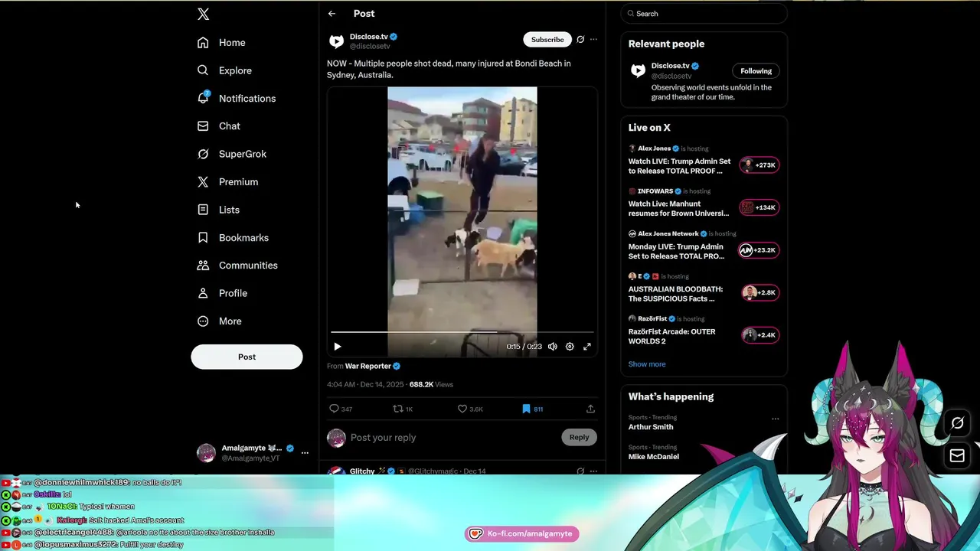This screenshot has width=980, height=551.
Task: Toggle the bookmark icon with 811
Action: (x=532, y=409)
